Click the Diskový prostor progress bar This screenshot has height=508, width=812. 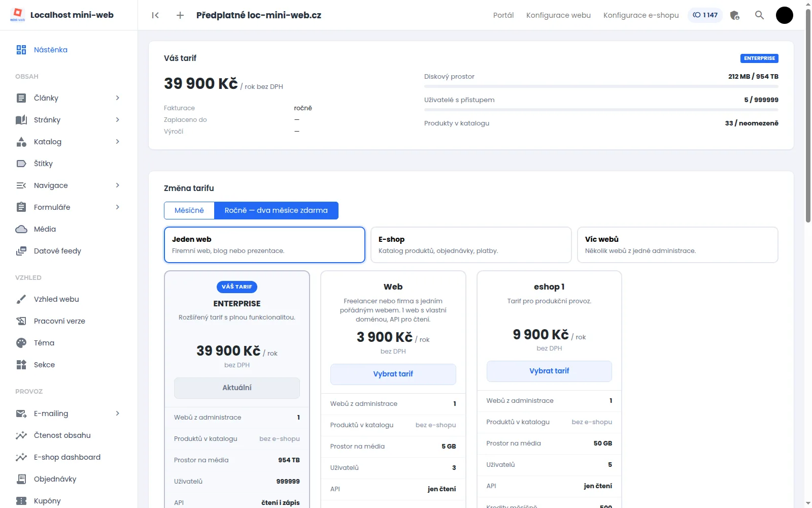tap(601, 86)
